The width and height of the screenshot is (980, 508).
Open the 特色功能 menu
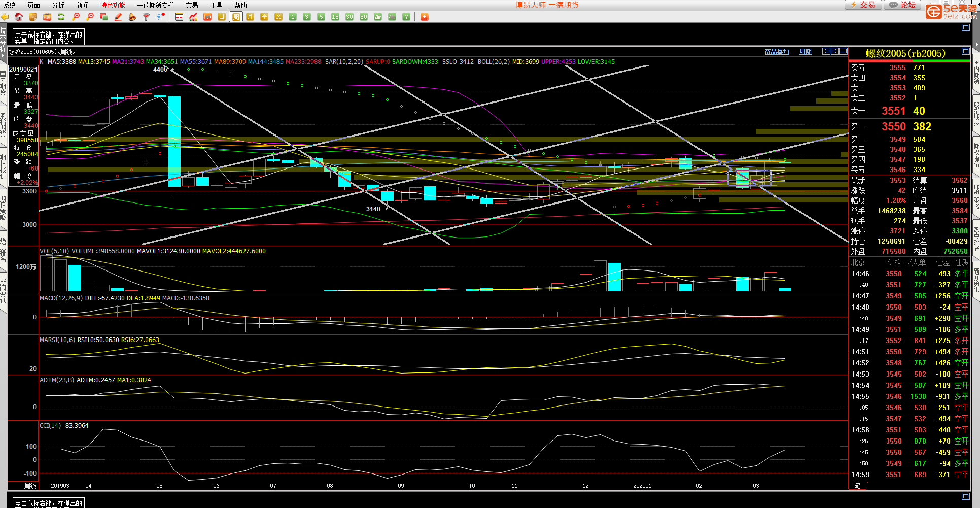pos(113,5)
